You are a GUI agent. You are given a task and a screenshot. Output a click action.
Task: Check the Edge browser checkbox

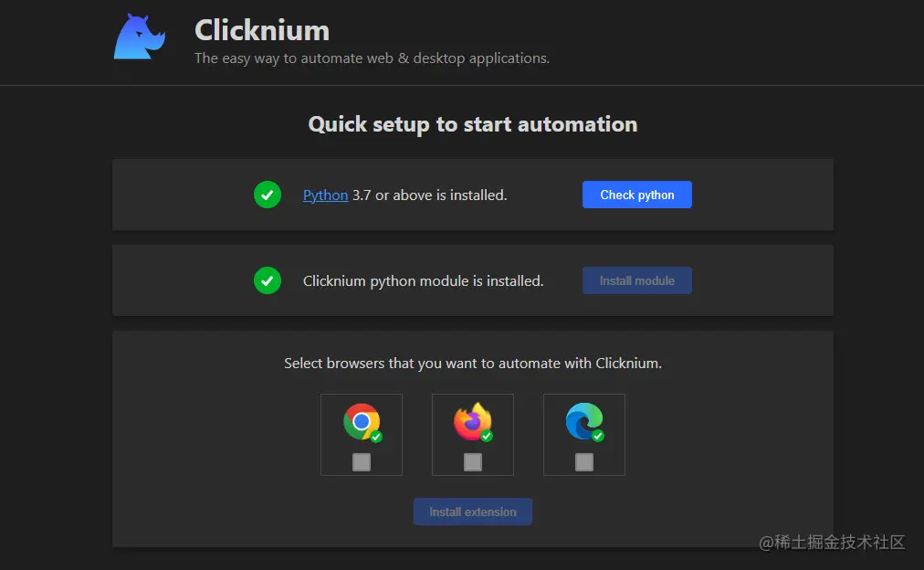(584, 462)
